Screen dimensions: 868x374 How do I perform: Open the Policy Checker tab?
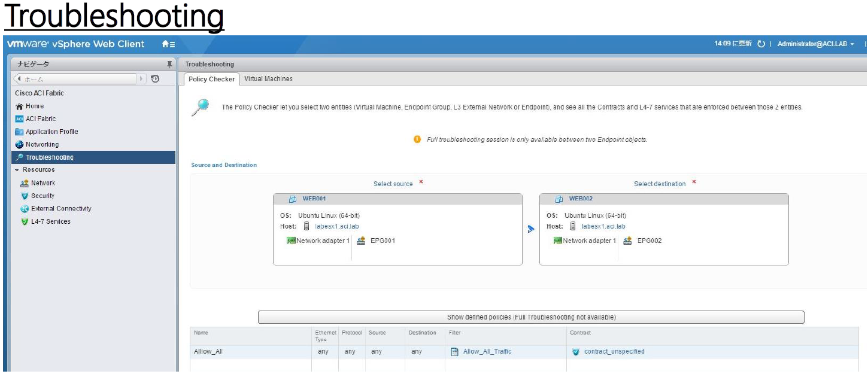[x=211, y=78]
